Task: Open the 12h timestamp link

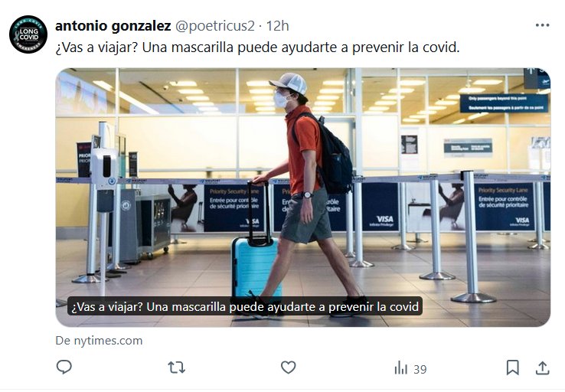Action: (277, 26)
